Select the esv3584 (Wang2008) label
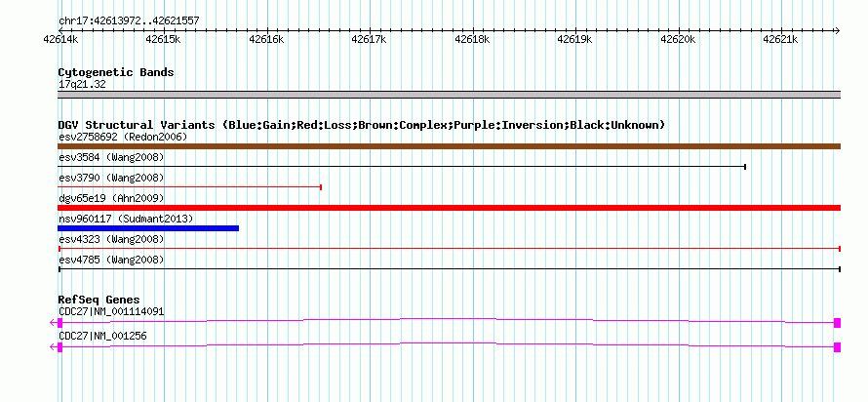This screenshot has width=868, height=402. click(111, 157)
